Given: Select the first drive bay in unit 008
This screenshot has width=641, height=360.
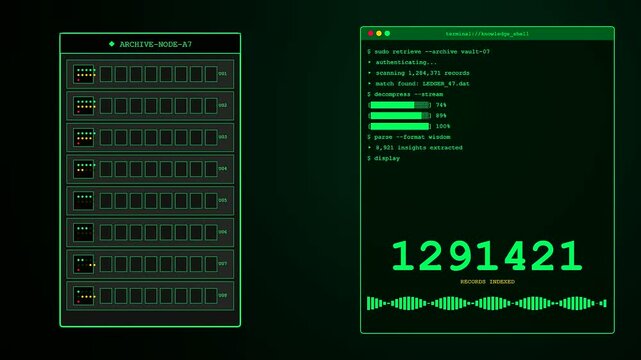Looking at the screenshot, I should tap(106, 296).
